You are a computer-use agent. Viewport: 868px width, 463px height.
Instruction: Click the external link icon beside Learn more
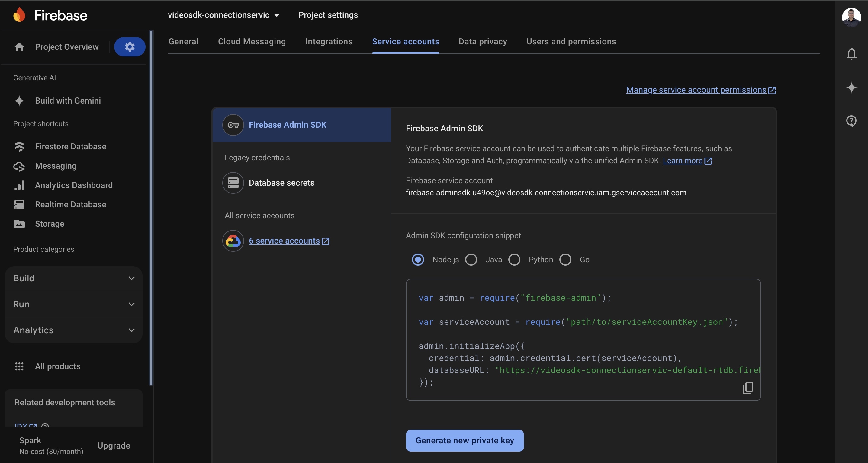point(708,161)
